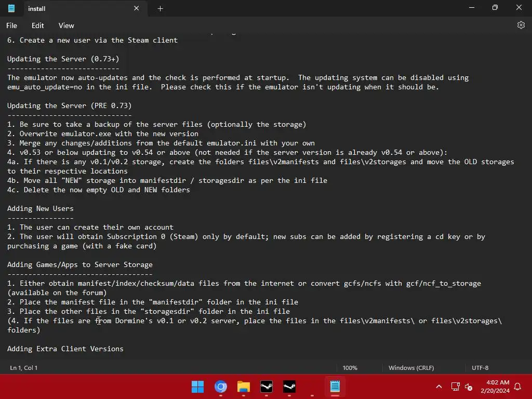Click line '1. The user can create their own account'
The height and width of the screenshot is (399, 532).
click(x=90, y=228)
